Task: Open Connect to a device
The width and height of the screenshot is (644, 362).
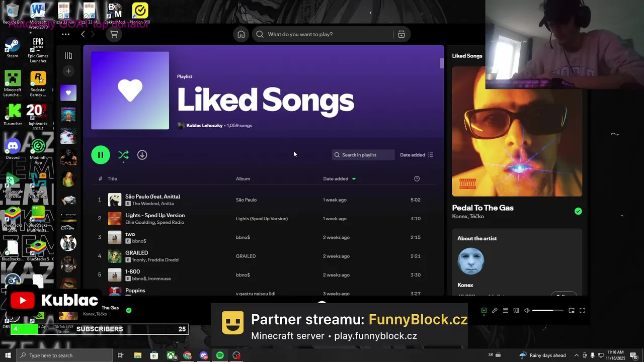Action: 516,311
